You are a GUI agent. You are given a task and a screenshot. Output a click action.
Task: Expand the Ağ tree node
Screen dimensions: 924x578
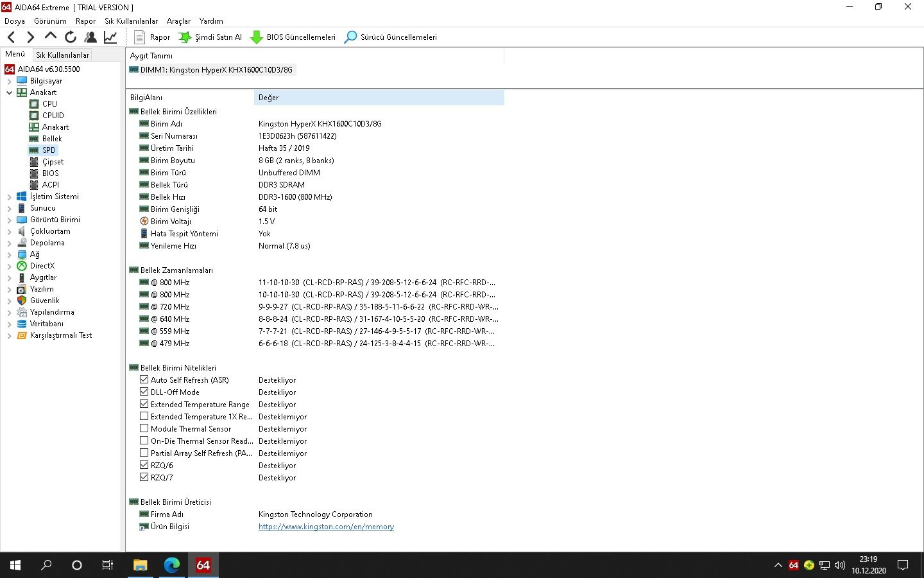(x=9, y=254)
